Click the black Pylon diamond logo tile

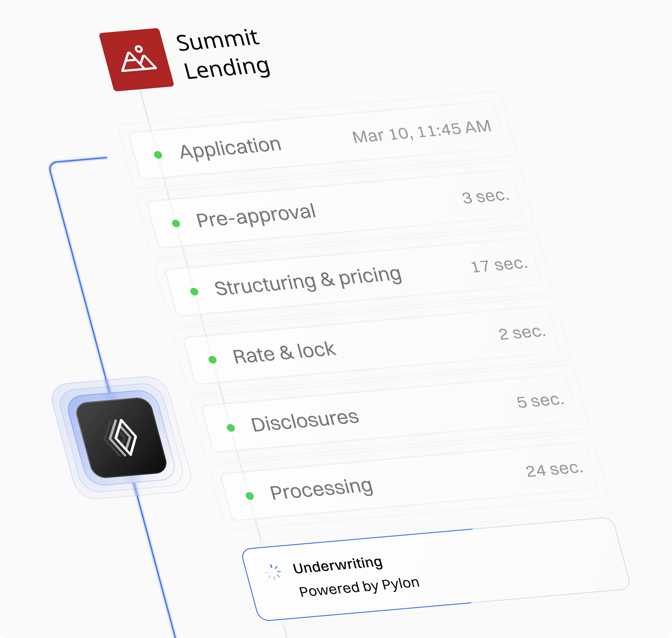[122, 437]
